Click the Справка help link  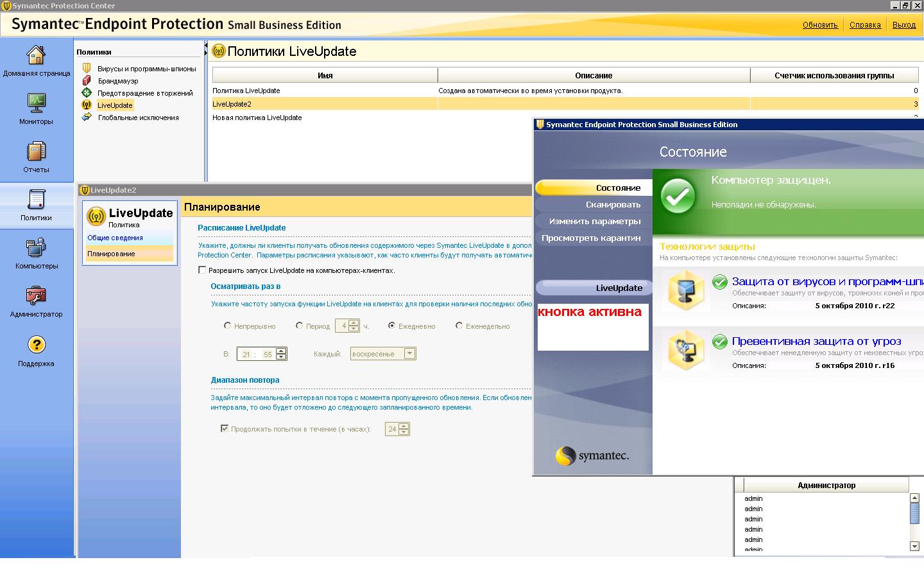click(x=865, y=25)
